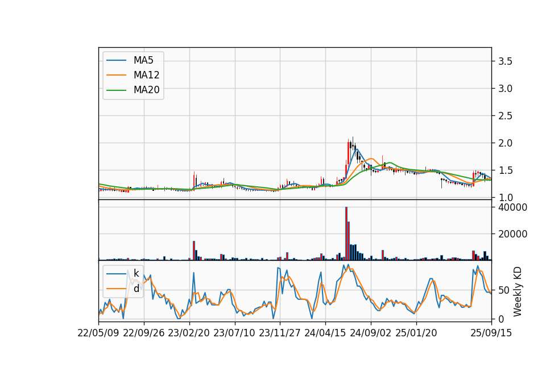Click the 3.5 price axis label
The height and width of the screenshot is (392, 546).
[505, 61]
